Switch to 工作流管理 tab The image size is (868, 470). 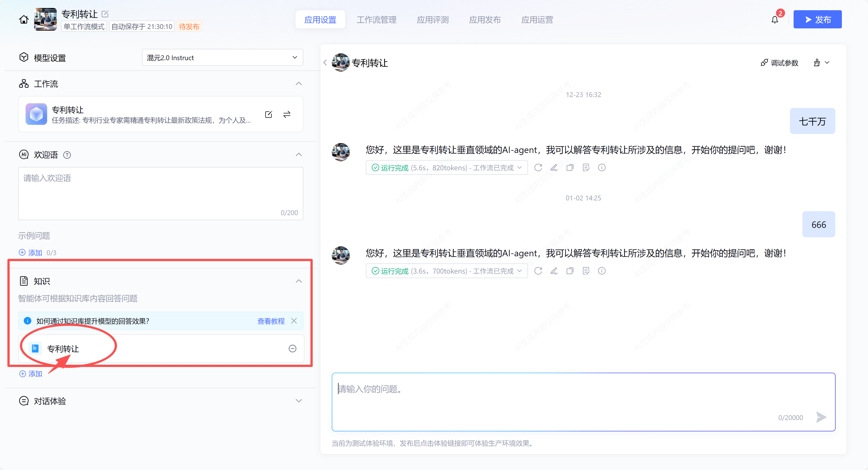[x=376, y=20]
